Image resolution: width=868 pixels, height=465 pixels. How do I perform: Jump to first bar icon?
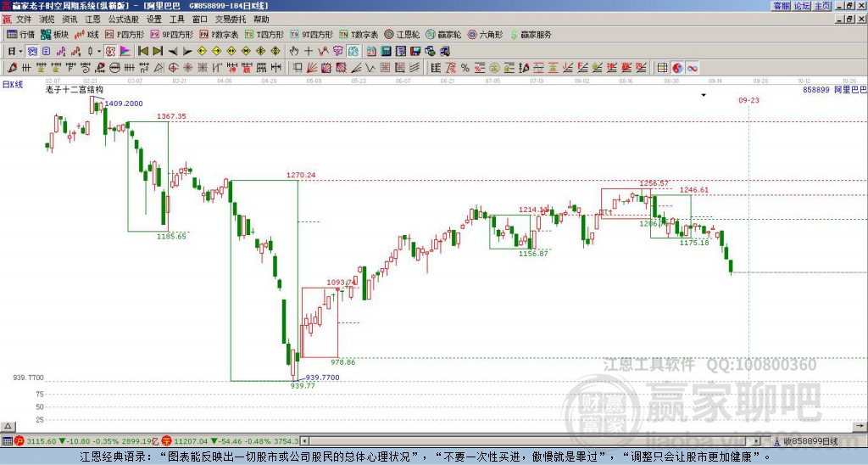click(142, 52)
